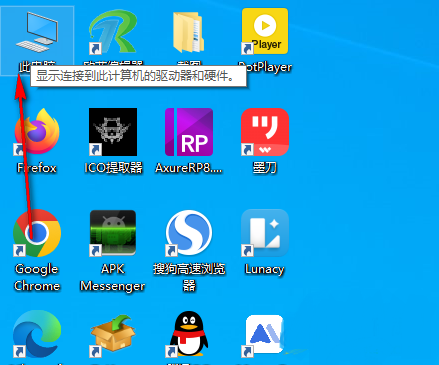Click the Microsoft Edge shortcut icon
439x365 pixels.
click(x=37, y=334)
